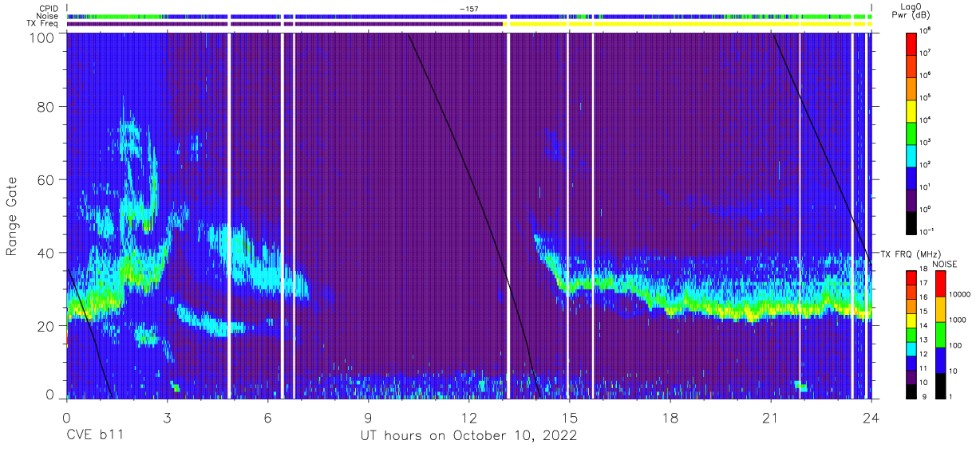Click the NOISE scale label '10000'
980x452 pixels.
pyautogui.click(x=959, y=294)
